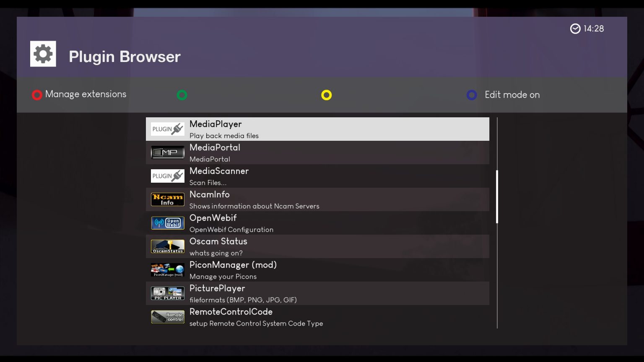Click the OscamStatus icon

coord(167,246)
